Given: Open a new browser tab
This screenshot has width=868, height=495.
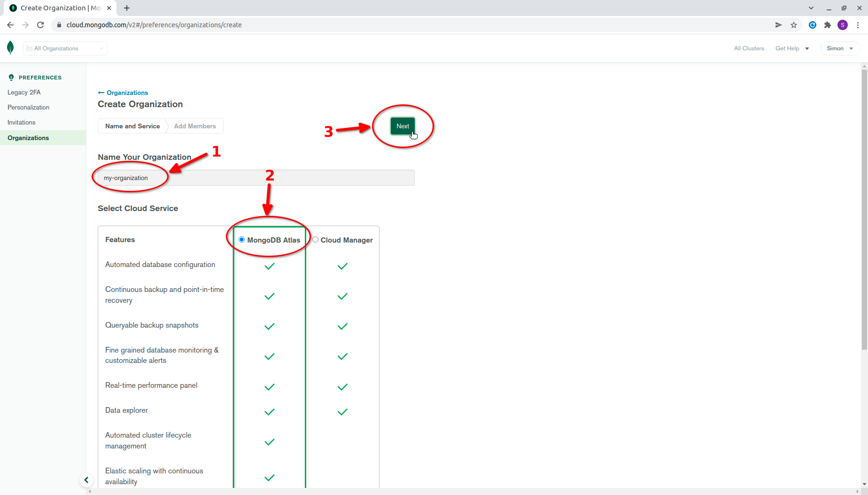Looking at the screenshot, I should [127, 8].
